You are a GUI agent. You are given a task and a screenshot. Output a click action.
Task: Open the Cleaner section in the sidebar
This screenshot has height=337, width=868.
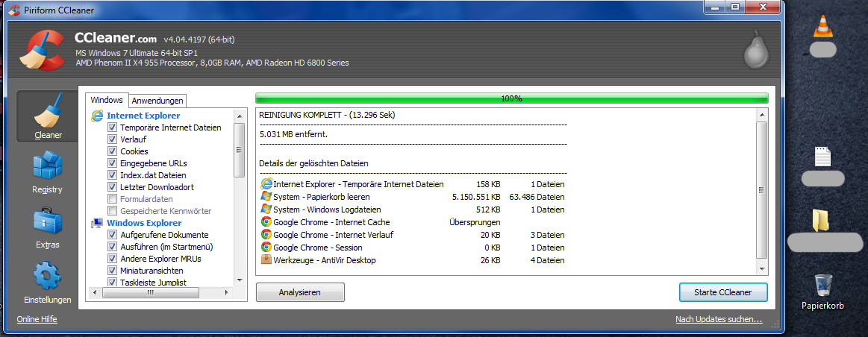(x=48, y=117)
